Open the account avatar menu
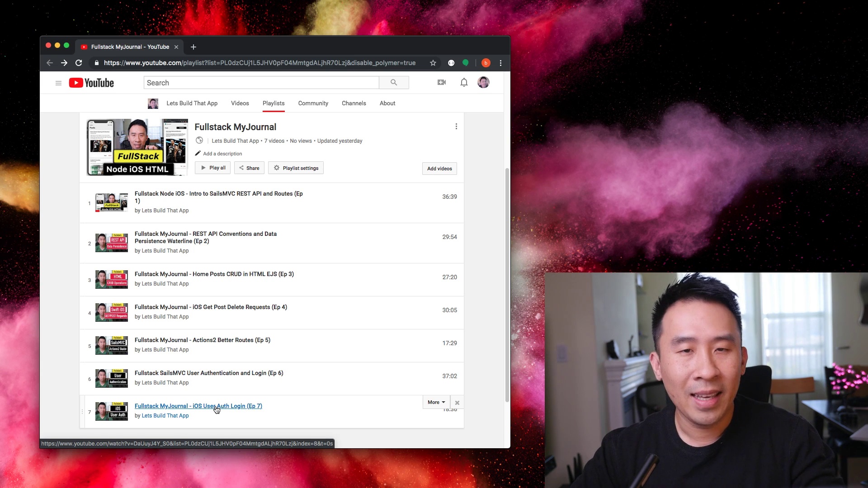 coord(483,82)
